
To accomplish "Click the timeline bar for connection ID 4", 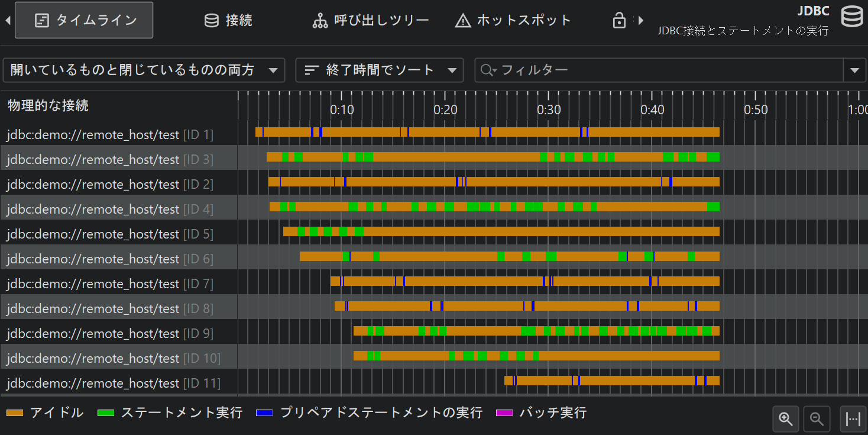I will [x=494, y=207].
